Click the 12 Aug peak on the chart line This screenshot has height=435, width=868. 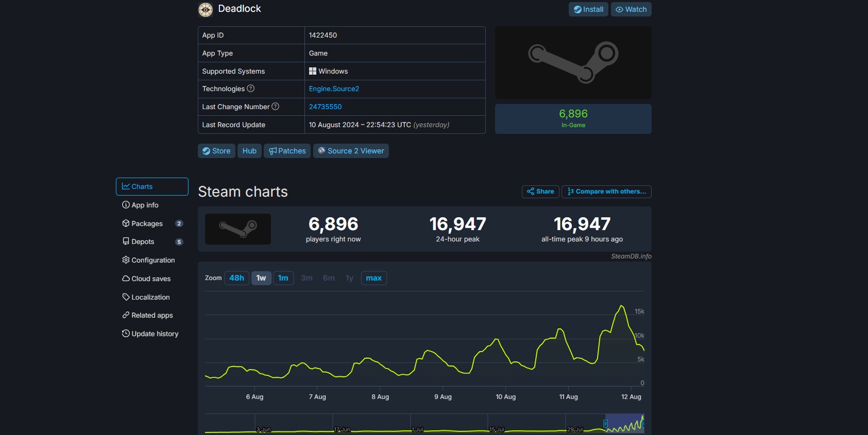(622, 306)
